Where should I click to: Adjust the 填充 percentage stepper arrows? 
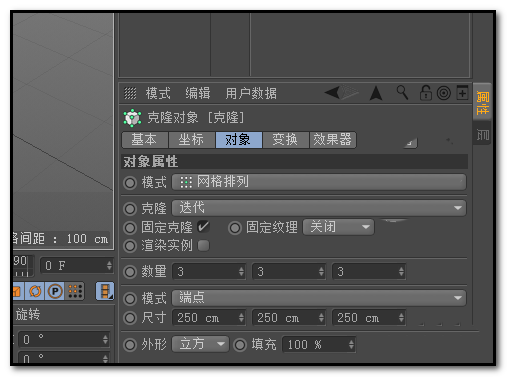coord(351,344)
